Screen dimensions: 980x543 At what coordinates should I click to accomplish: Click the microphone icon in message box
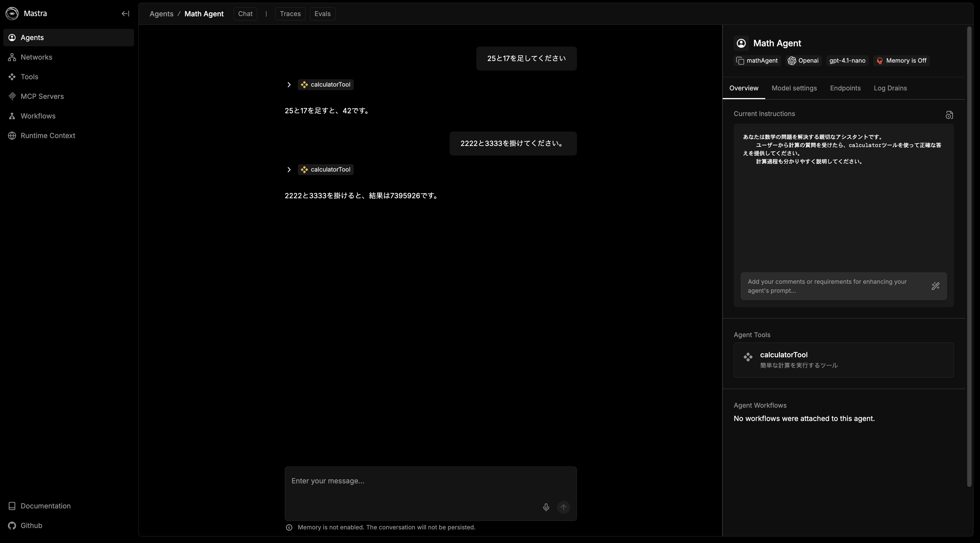point(546,507)
